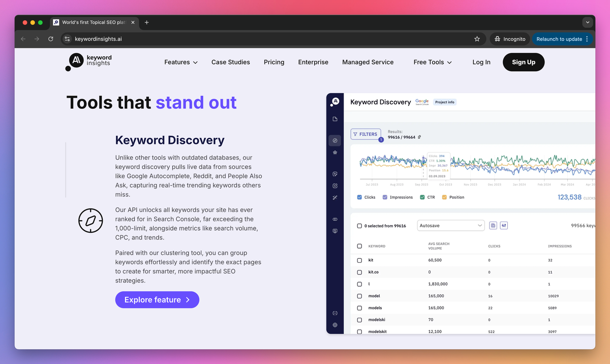Click the AVG SEARCH VOLUME column header
The image size is (610, 364).
click(x=439, y=246)
